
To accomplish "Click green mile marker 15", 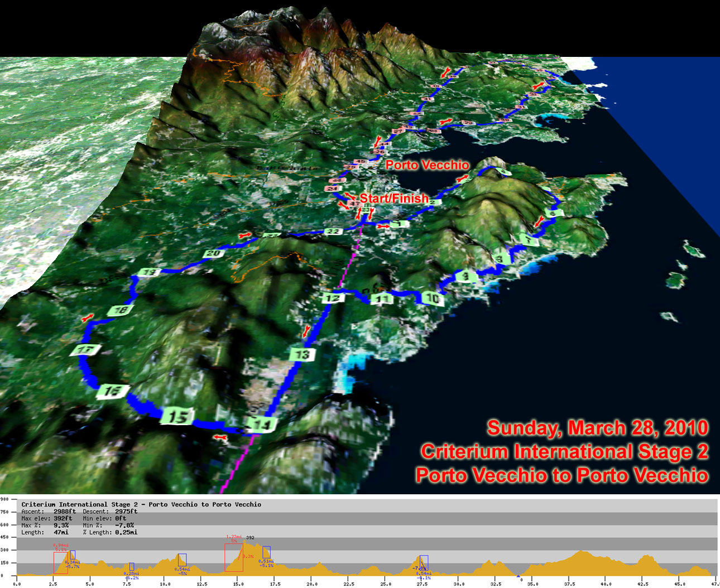I will [x=178, y=416].
